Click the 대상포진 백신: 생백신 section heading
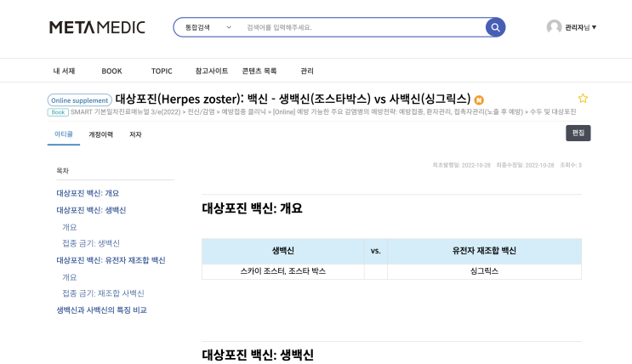The height and width of the screenshot is (364, 632). (258, 355)
